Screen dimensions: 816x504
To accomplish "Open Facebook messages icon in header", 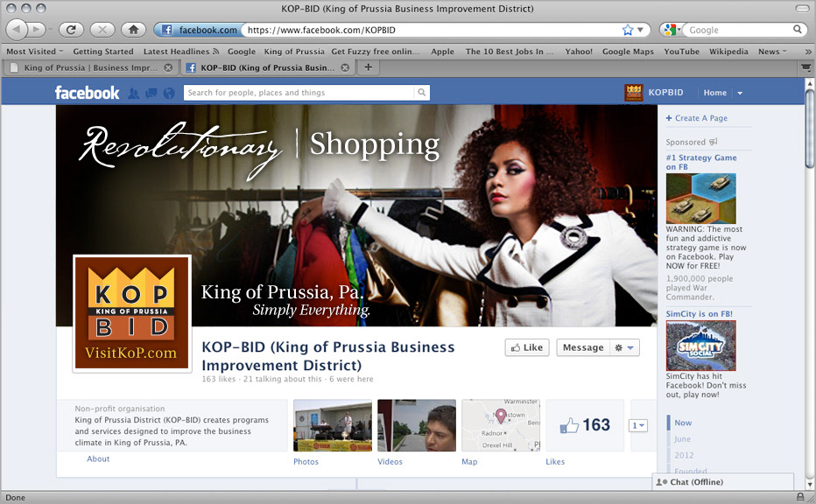I will pyautogui.click(x=151, y=93).
